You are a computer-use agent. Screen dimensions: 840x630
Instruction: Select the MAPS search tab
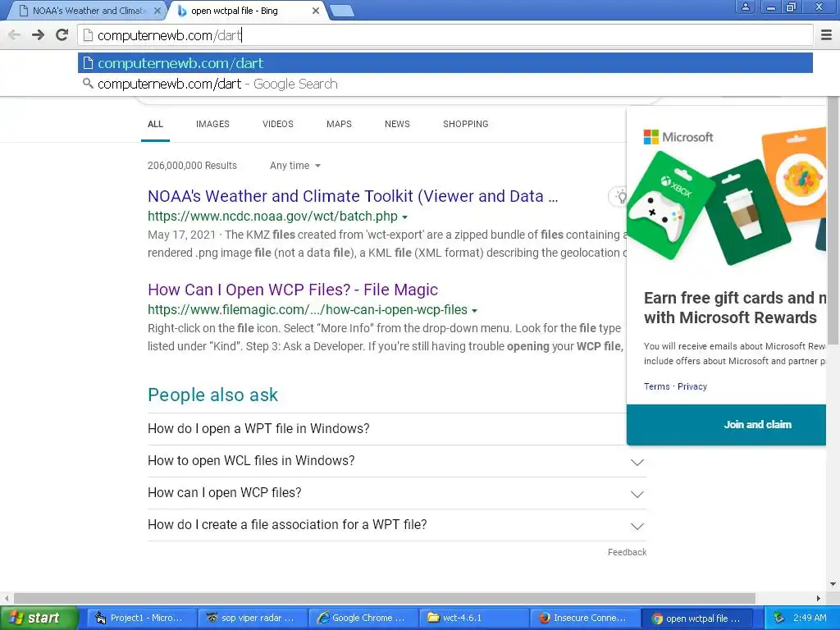(339, 125)
